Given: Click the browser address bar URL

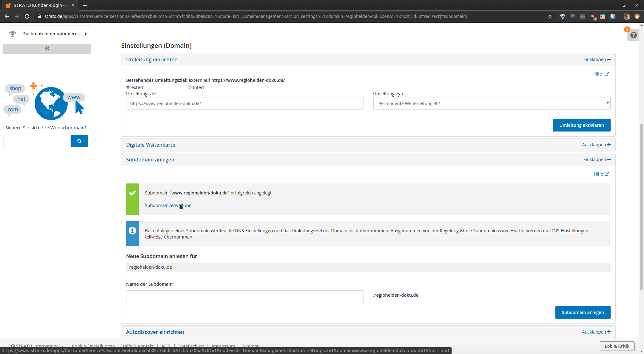Looking at the screenshot, I should tap(255, 16).
